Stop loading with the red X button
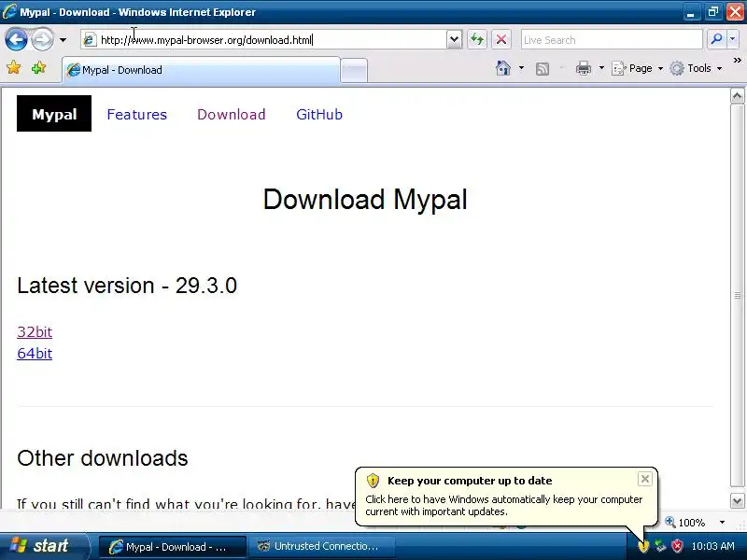This screenshot has height=560, width=747. [501, 39]
